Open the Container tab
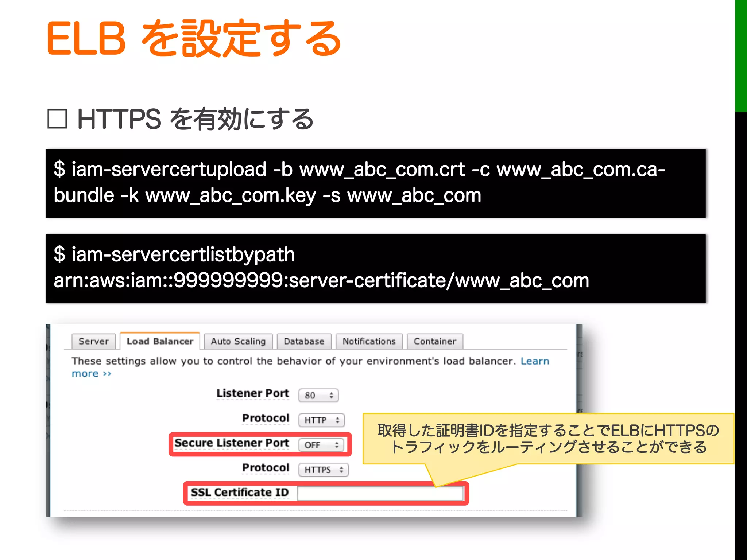This screenshot has width=747, height=560. pyautogui.click(x=435, y=341)
